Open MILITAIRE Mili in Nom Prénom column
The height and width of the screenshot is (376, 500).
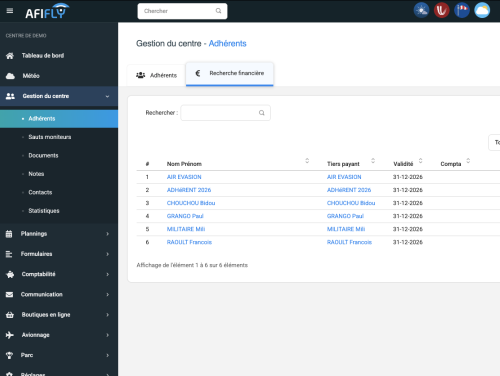[x=186, y=229]
